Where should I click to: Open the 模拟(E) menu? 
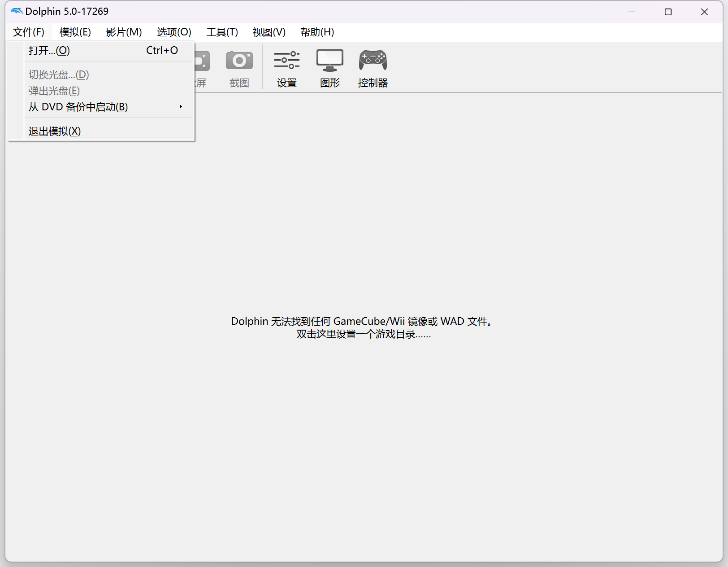(75, 32)
